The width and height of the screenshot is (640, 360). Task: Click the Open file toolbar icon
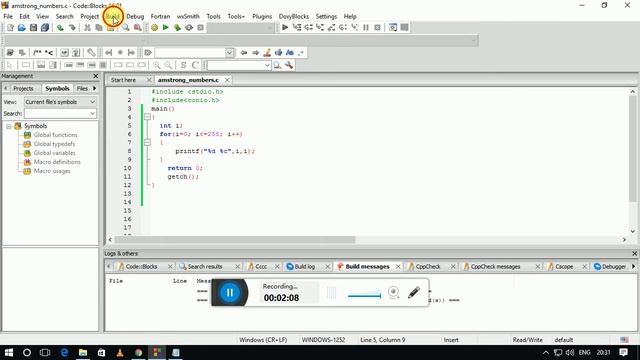[x=22, y=27]
